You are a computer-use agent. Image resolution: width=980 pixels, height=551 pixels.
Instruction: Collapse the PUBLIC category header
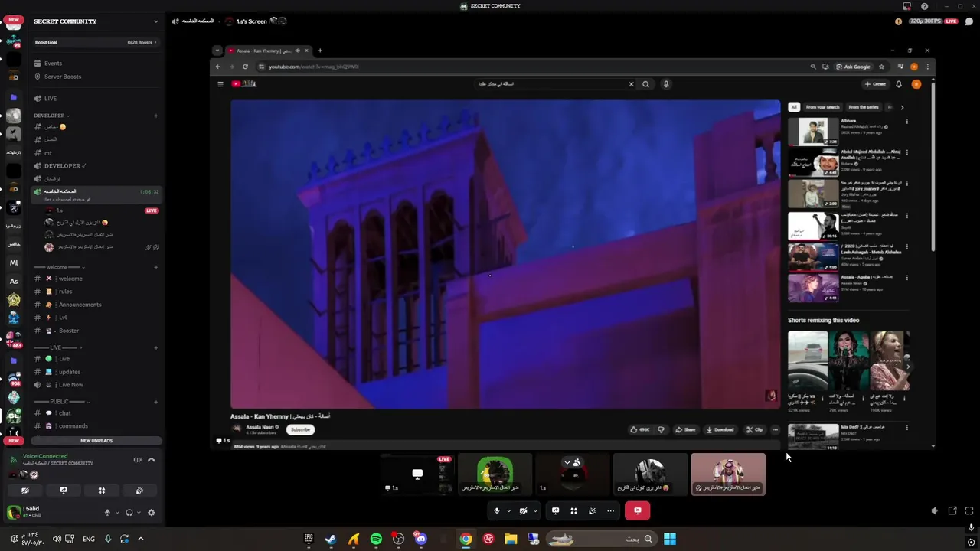61,402
